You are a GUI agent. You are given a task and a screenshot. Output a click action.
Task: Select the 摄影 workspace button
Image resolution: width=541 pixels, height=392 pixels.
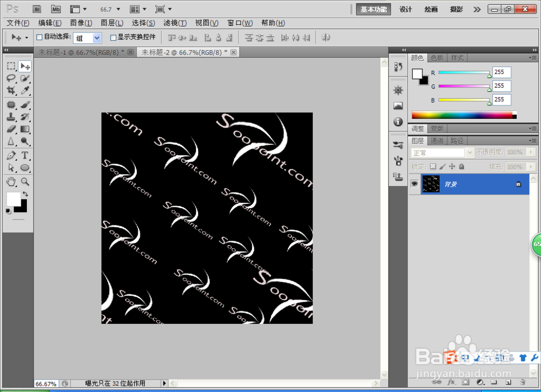[x=456, y=9]
